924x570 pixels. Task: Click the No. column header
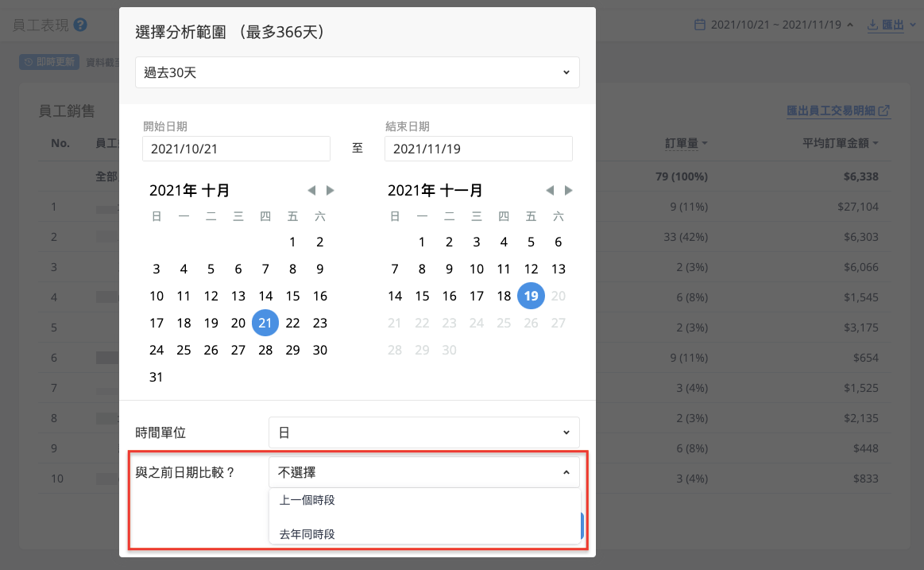[60, 143]
